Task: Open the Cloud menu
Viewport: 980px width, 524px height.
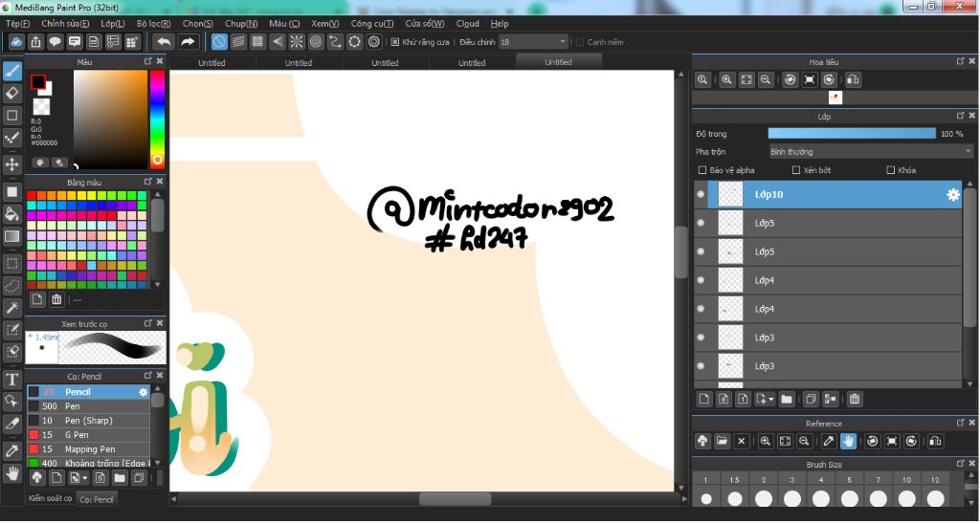Action: [467, 24]
